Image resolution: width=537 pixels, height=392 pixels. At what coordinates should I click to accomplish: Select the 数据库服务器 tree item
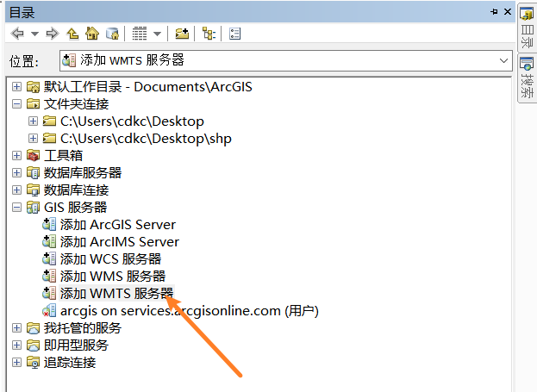click(x=83, y=172)
